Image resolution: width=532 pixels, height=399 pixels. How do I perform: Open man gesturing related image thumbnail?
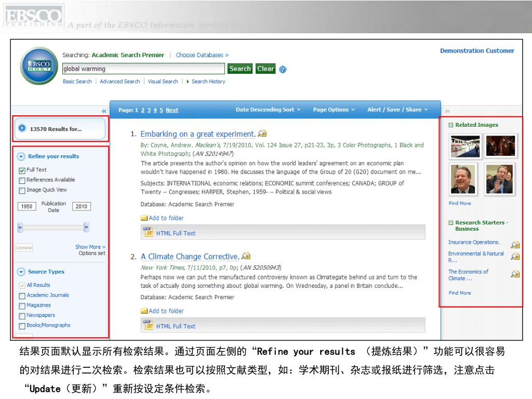pyautogui.click(x=499, y=179)
